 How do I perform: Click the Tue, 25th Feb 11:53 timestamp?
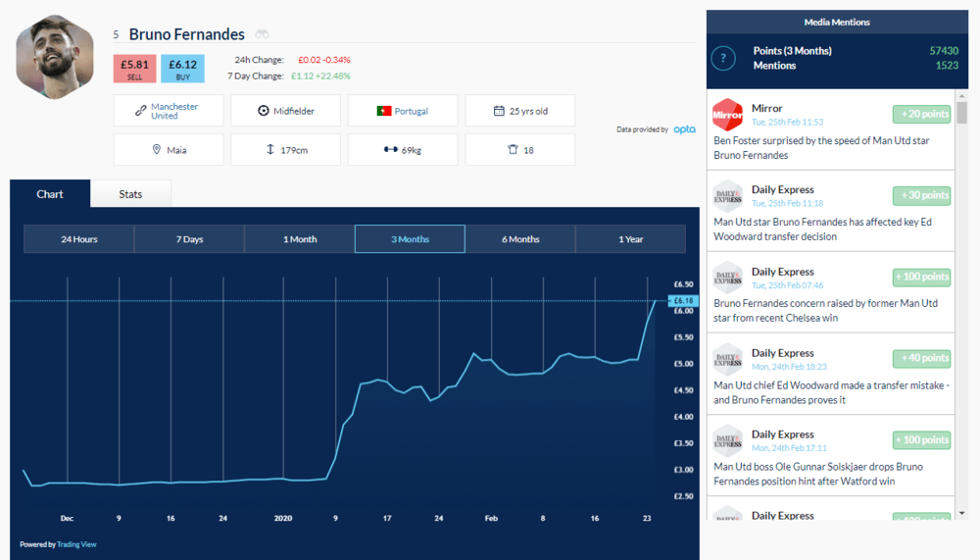pyautogui.click(x=787, y=122)
